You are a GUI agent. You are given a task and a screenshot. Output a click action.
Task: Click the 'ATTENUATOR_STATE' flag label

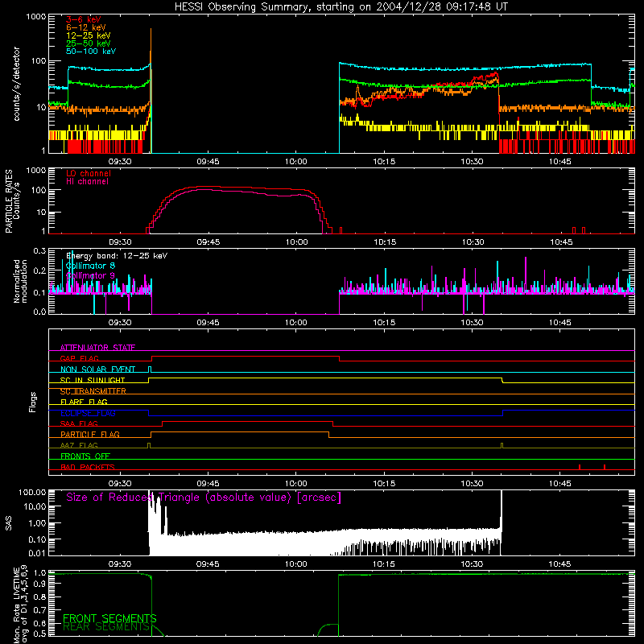(x=97, y=348)
